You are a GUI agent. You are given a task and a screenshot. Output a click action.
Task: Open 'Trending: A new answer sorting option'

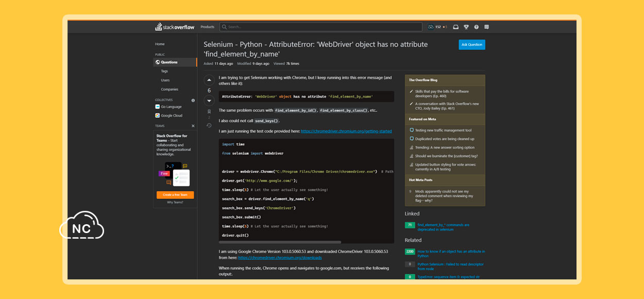pos(445,147)
